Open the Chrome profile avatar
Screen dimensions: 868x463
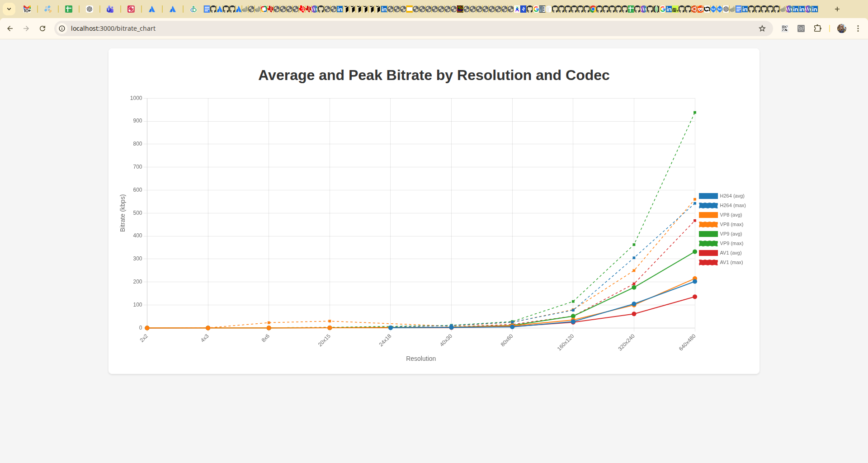[841, 28]
